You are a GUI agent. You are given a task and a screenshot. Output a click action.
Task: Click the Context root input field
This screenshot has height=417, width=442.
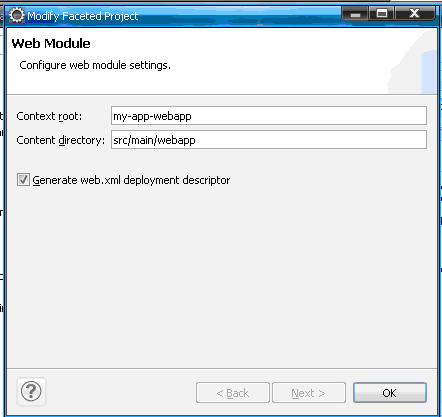[269, 116]
